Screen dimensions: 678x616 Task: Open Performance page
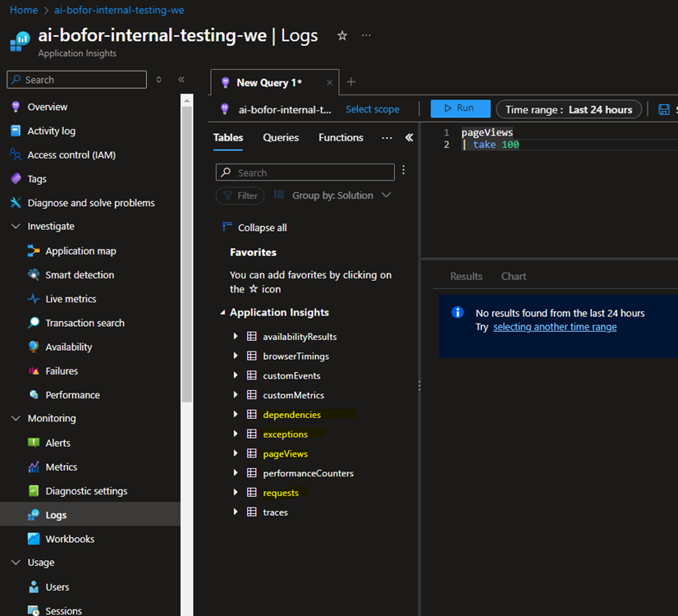pyautogui.click(x=72, y=395)
